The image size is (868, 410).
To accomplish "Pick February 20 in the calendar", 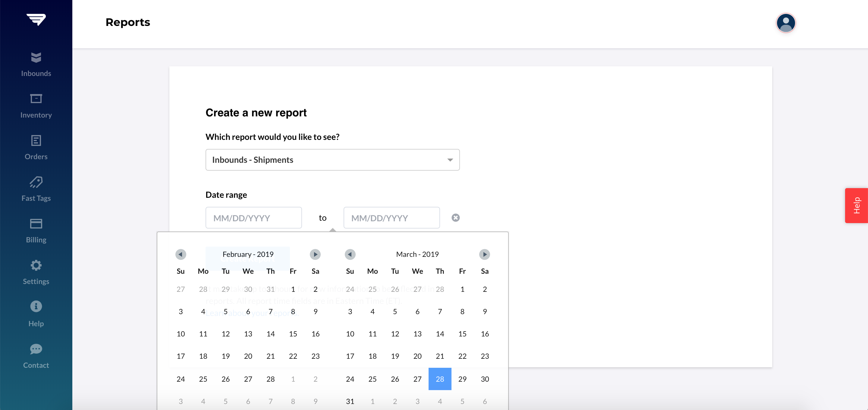I will pyautogui.click(x=248, y=356).
